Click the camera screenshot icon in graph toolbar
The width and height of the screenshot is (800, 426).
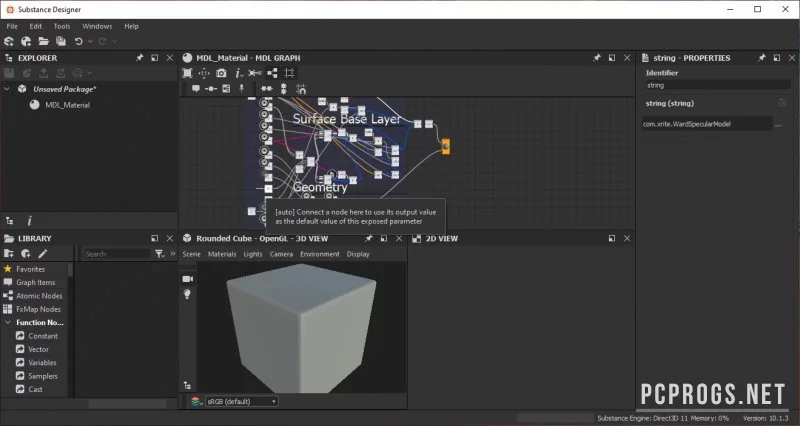click(x=221, y=73)
